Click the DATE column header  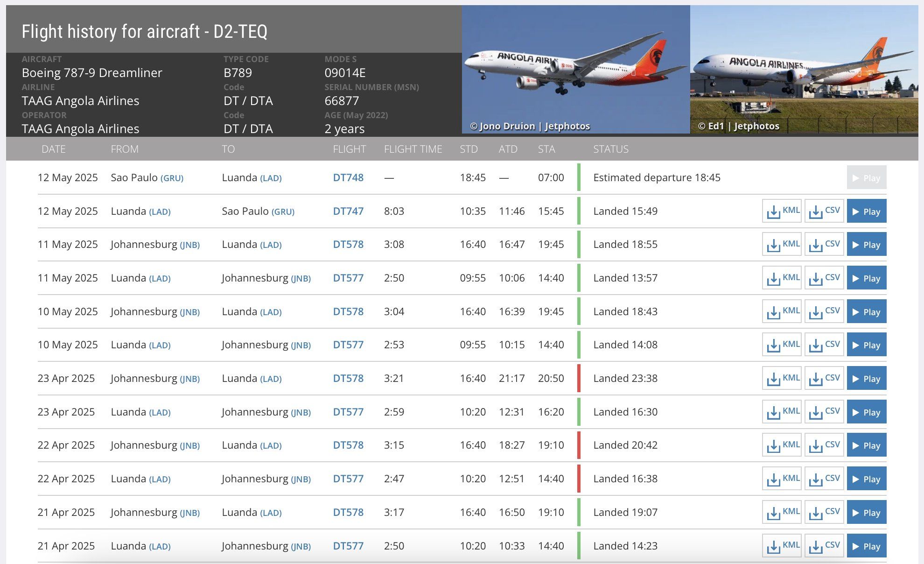pyautogui.click(x=53, y=149)
